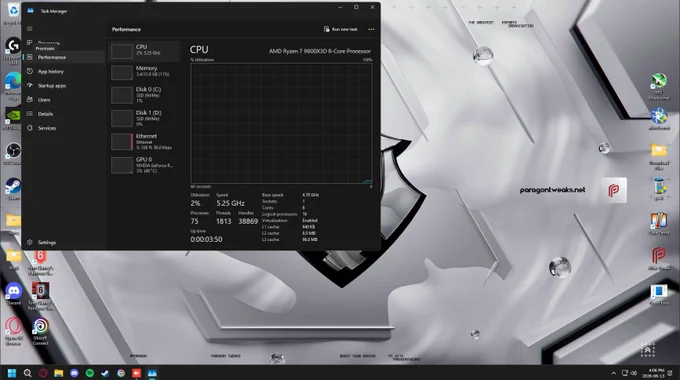Open Discord from the taskbar
The height and width of the screenshot is (380, 680).
(74, 373)
